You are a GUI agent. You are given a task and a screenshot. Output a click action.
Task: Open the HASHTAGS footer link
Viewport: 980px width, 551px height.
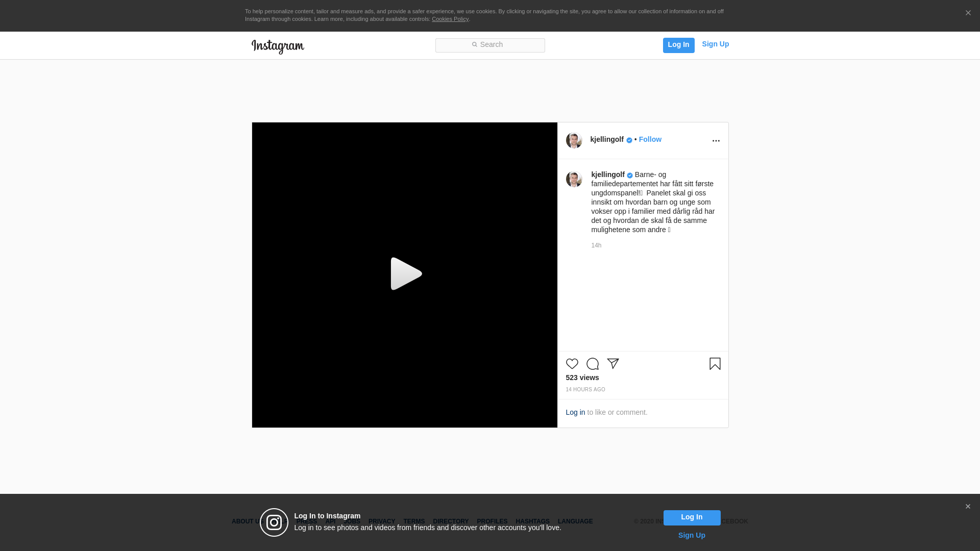(x=532, y=521)
